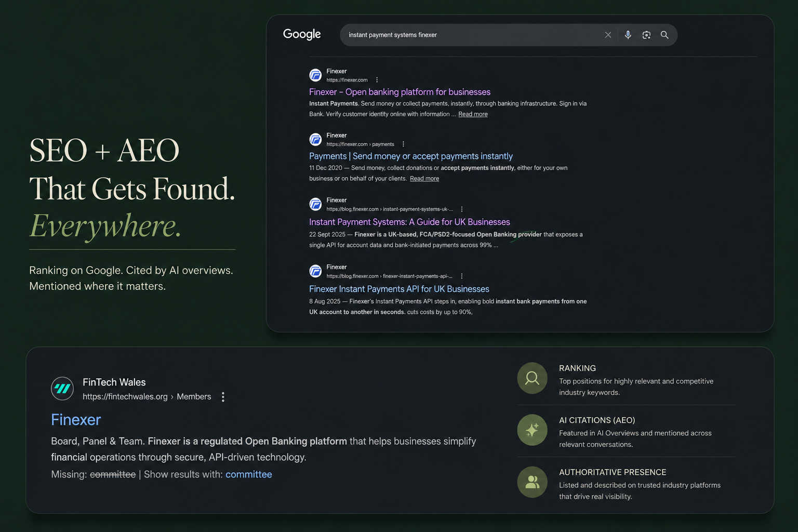
Task: Open three-dot menu beside finexer-instant-payments-api URL
Action: click(462, 276)
